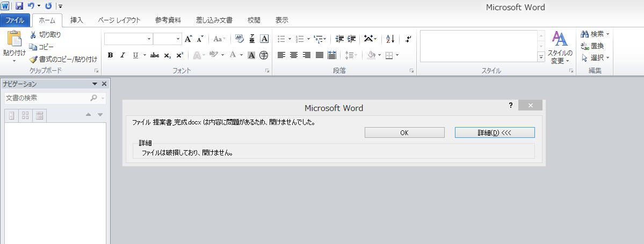Toggle Bold formatting
The height and width of the screenshot is (244, 644).
(110, 55)
